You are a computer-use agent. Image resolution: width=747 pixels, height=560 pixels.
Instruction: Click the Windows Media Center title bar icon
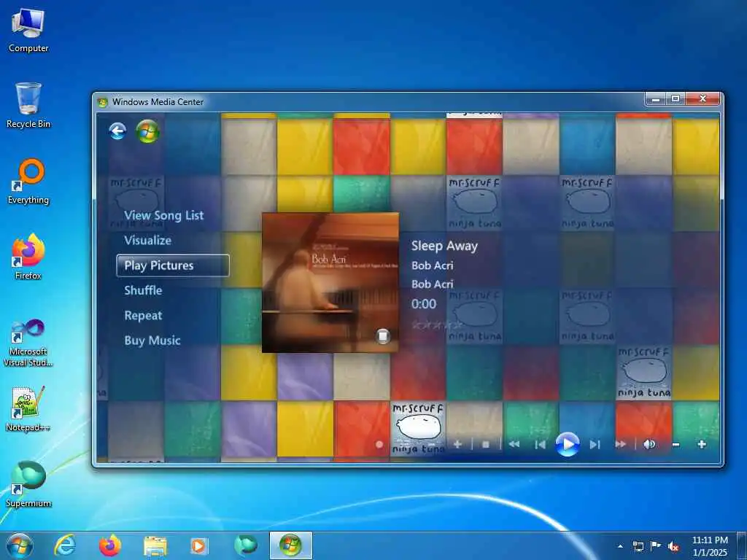pyautogui.click(x=102, y=102)
